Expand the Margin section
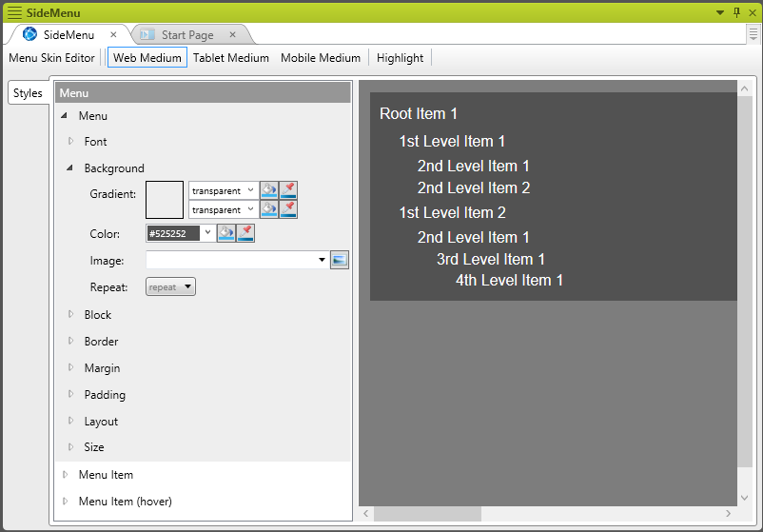 click(70, 367)
